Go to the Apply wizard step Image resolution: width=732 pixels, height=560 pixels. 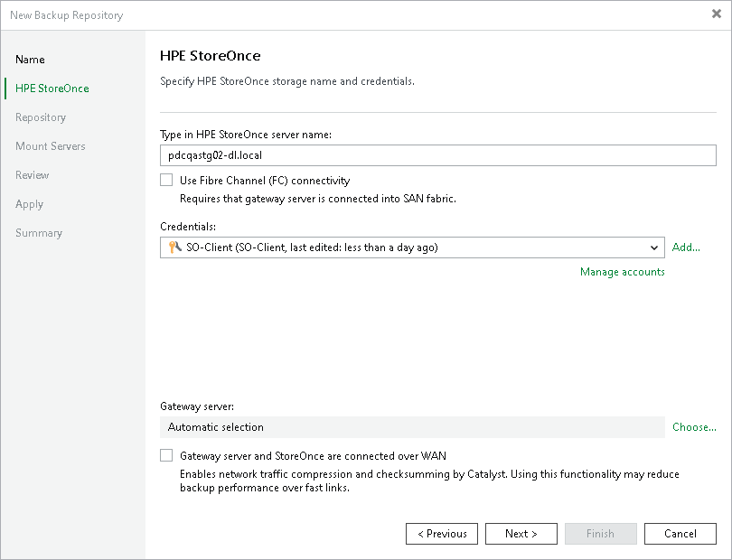(x=30, y=204)
